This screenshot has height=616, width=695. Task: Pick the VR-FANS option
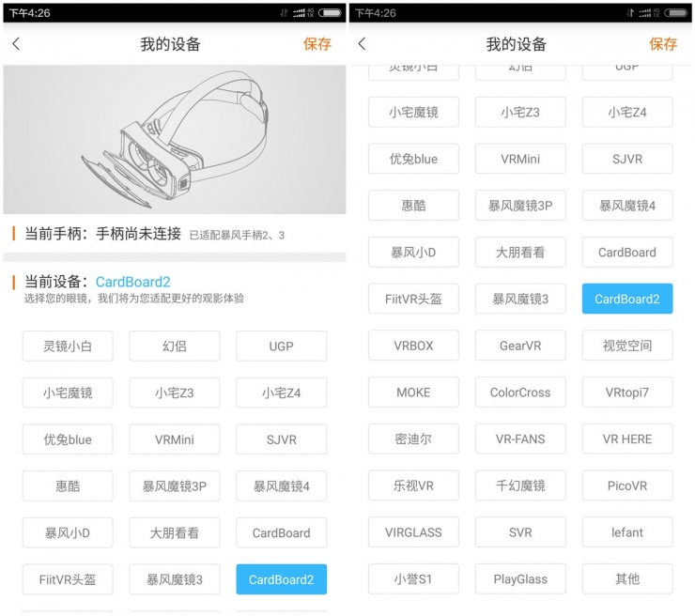520,439
